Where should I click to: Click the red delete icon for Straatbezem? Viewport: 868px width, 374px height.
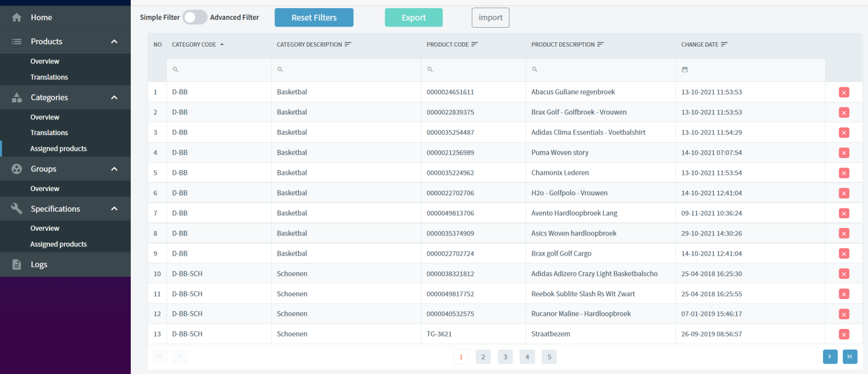844,334
